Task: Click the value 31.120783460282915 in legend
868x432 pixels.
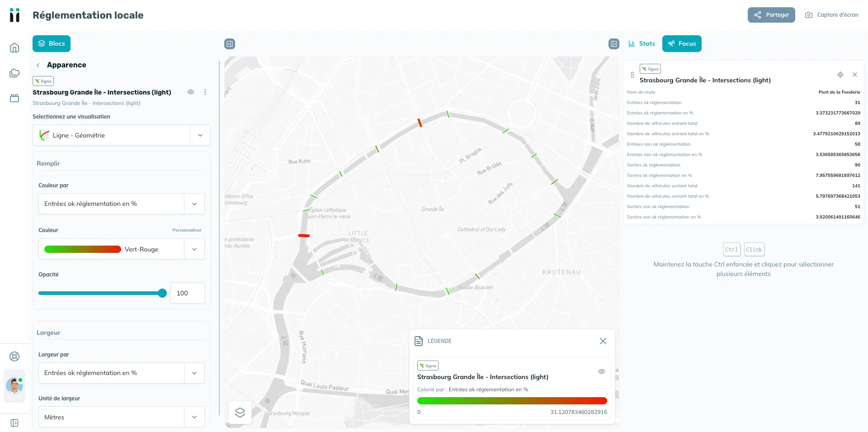Action: (579, 412)
